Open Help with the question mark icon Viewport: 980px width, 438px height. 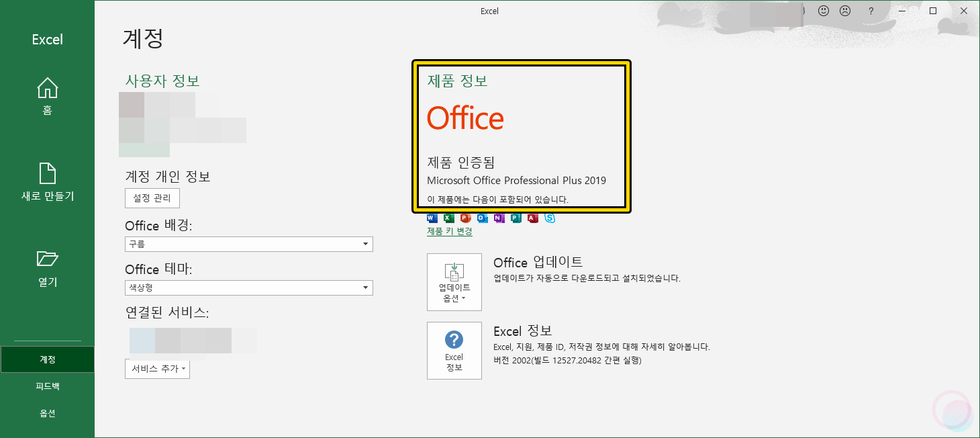[871, 11]
